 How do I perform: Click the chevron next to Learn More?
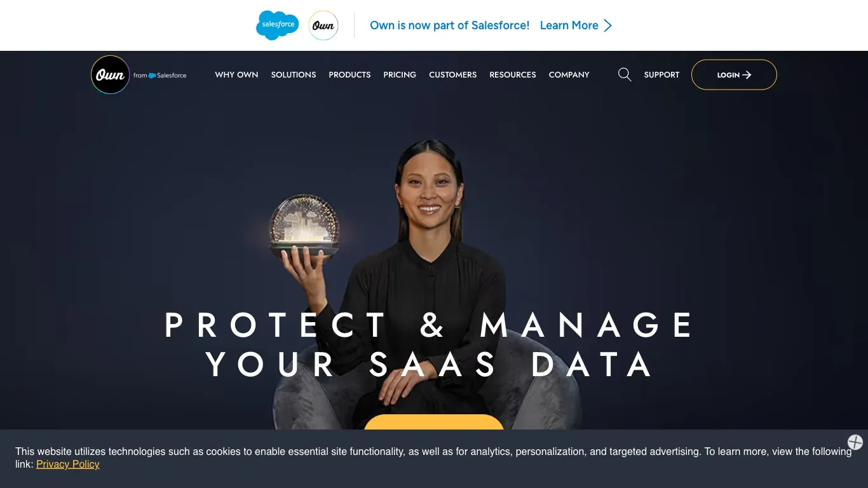[x=608, y=25]
